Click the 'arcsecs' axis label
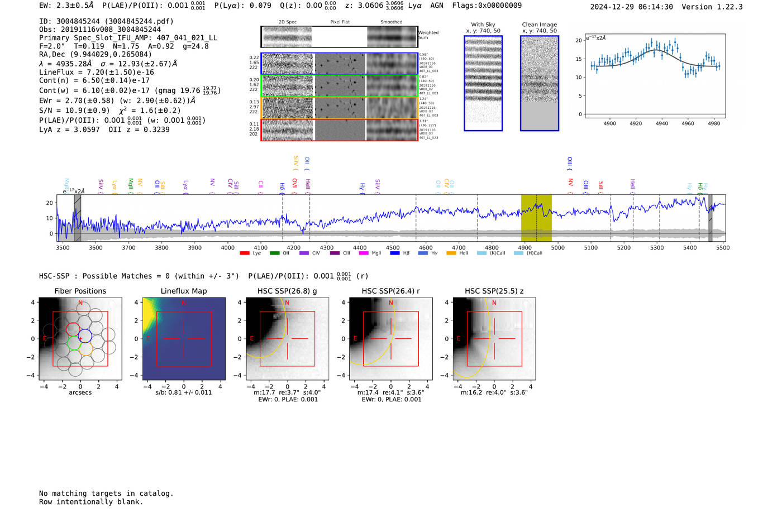The height and width of the screenshot is (532, 782). [80, 392]
